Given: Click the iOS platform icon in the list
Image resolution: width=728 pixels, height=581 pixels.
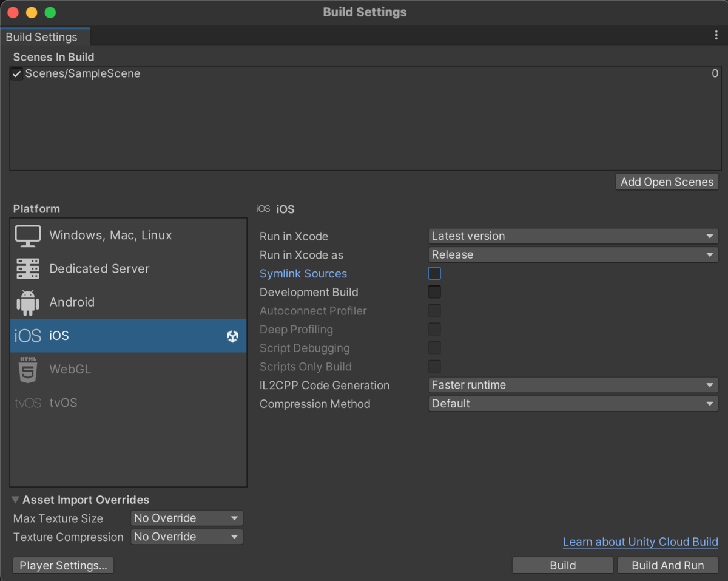Looking at the screenshot, I should pos(28,336).
